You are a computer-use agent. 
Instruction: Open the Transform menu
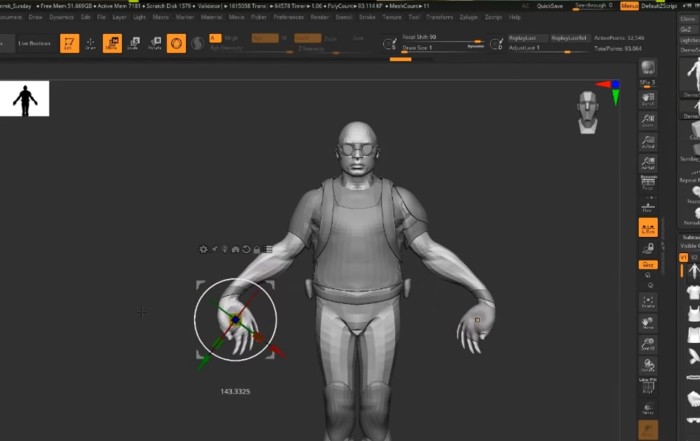tap(438, 17)
